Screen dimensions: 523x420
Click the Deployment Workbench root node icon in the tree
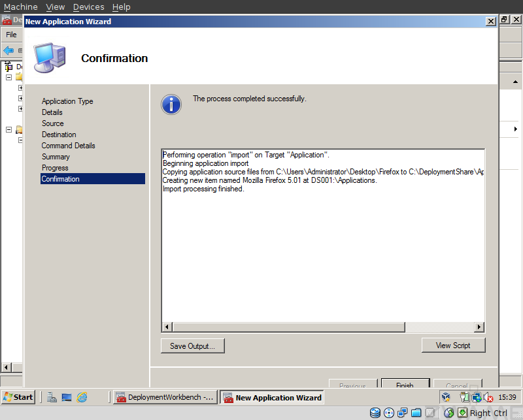point(8,67)
